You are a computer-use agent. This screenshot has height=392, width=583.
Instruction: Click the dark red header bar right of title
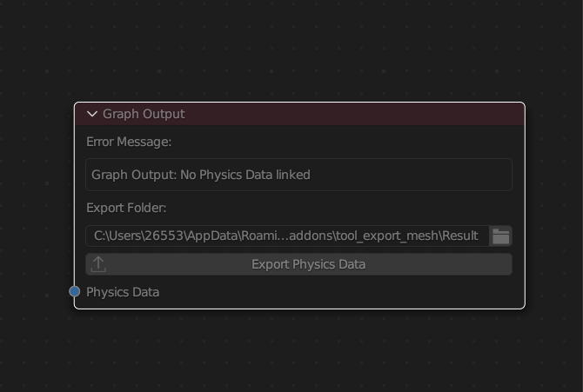click(x=353, y=114)
